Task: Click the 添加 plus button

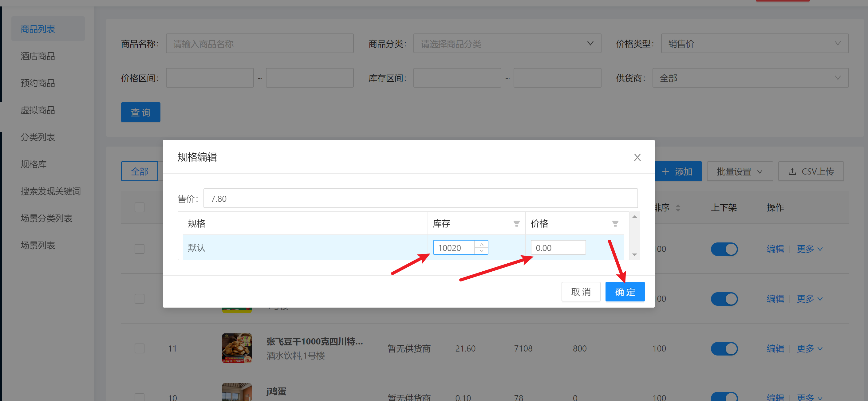Action: click(678, 171)
